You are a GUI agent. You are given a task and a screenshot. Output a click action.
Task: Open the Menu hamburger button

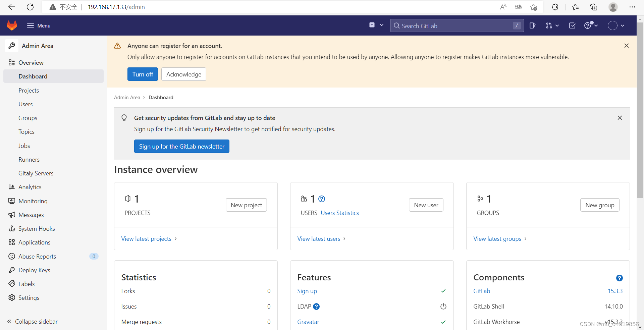[x=39, y=25]
